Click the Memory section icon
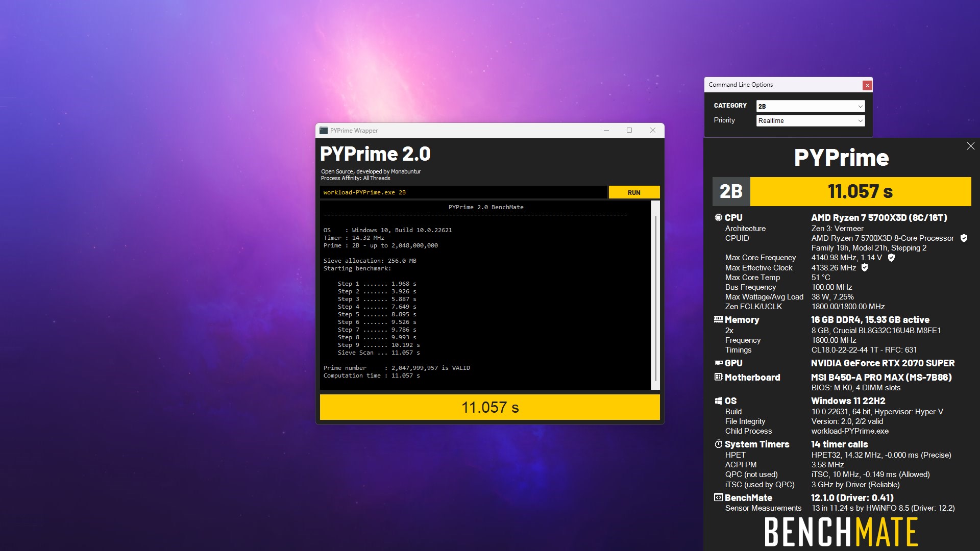 718,319
